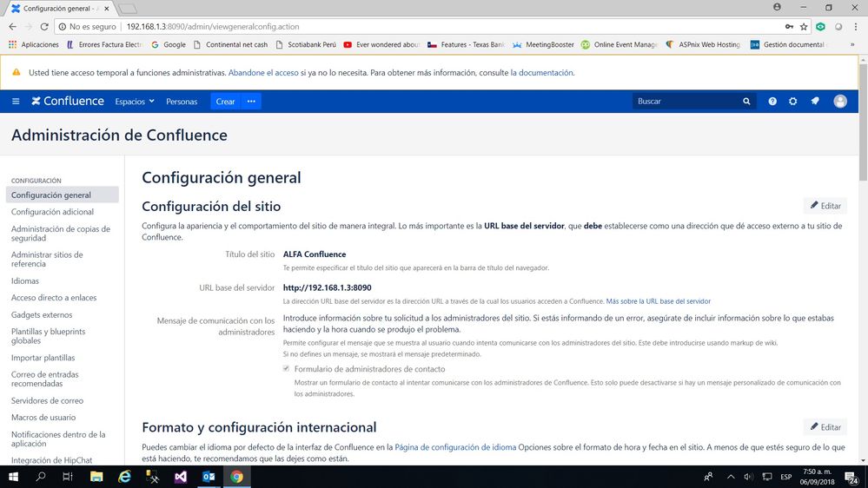Open Task View on taskbar
Screen dimensions: 868x488
68,477
